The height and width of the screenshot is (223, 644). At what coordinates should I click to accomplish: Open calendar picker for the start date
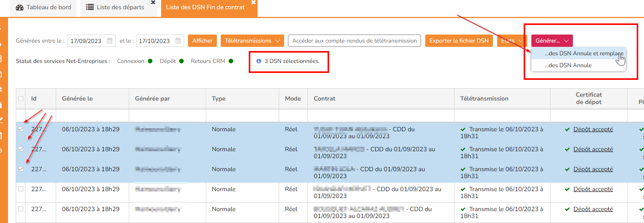tap(110, 41)
